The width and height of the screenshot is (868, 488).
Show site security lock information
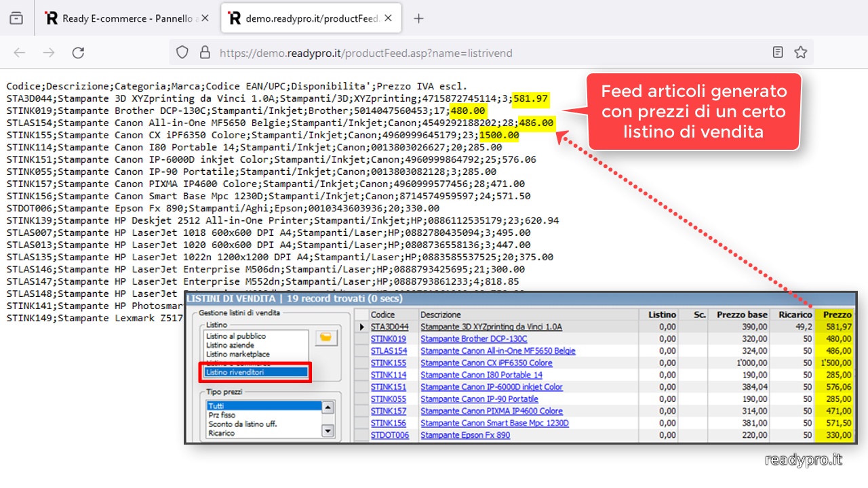click(206, 52)
